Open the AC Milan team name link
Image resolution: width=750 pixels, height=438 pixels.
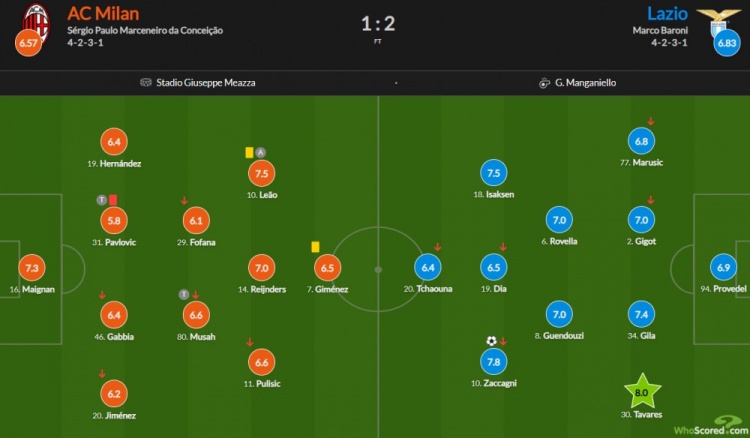tap(105, 13)
